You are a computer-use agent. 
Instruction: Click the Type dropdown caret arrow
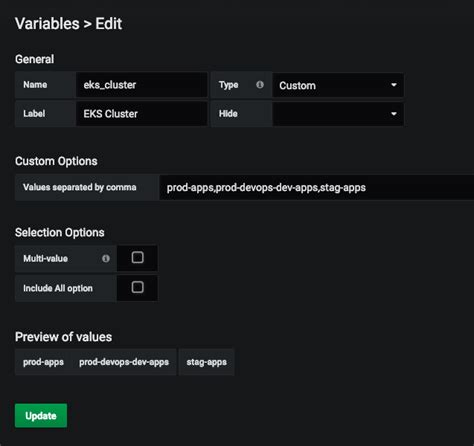[x=394, y=85]
